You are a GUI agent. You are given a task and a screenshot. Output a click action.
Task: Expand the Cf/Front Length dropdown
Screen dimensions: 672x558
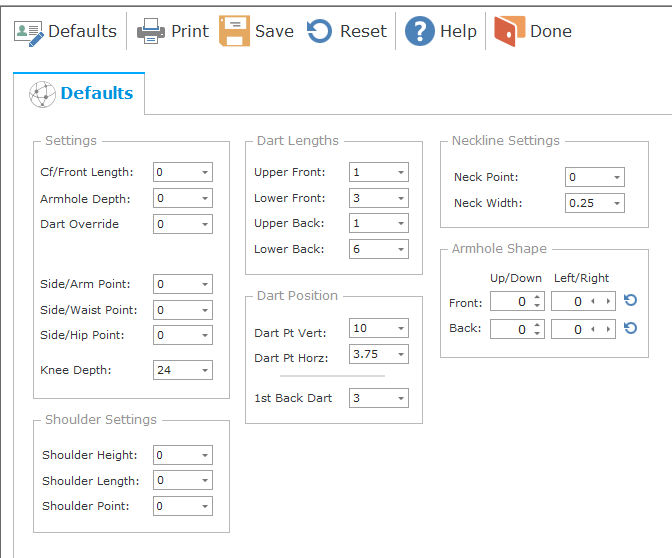(x=204, y=173)
